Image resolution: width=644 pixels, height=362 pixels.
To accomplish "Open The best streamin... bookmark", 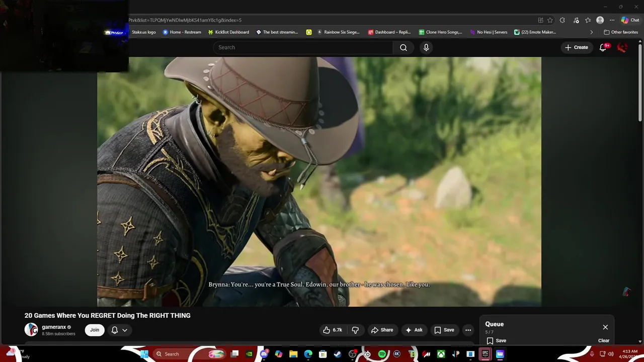I will click(x=277, y=32).
